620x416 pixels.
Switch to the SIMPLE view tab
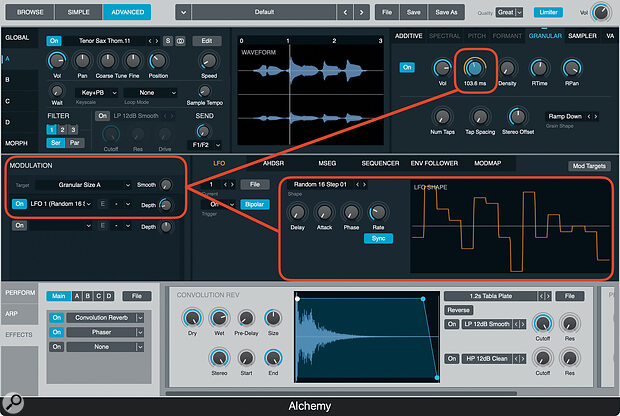78,12
